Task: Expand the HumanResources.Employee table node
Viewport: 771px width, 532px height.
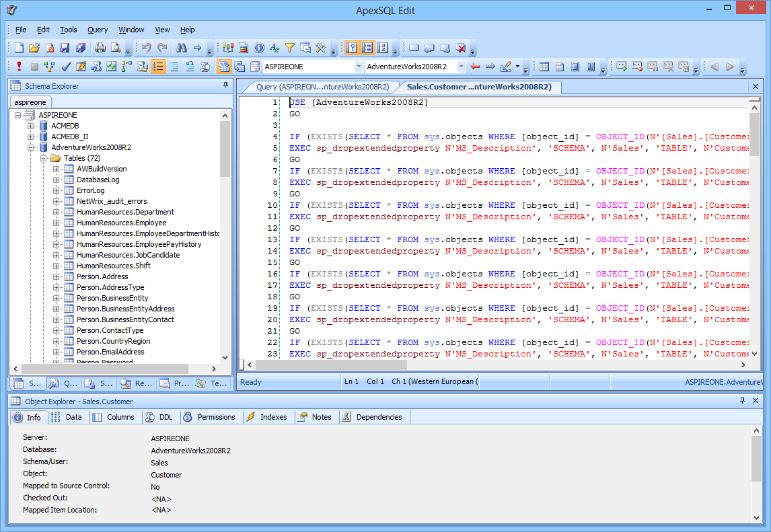Action: (x=57, y=223)
